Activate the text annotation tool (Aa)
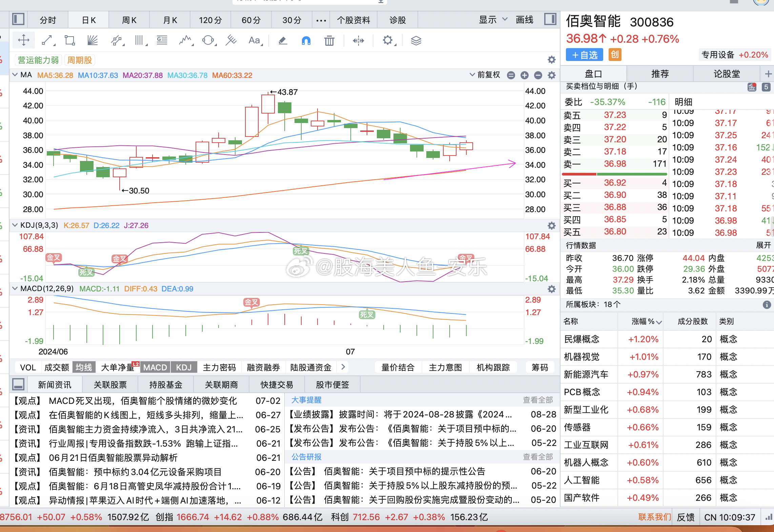The image size is (774, 532). 254,40
